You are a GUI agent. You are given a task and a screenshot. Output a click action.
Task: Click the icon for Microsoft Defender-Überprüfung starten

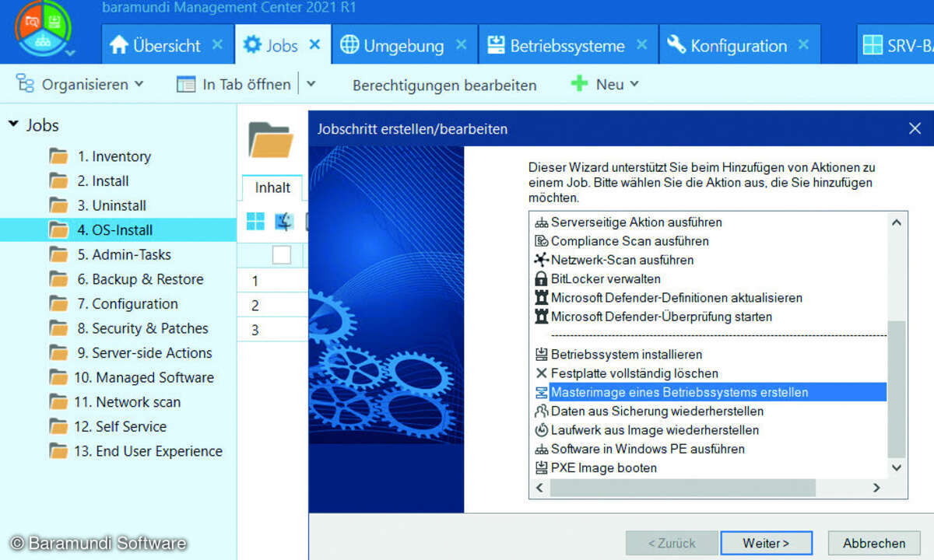point(542,317)
